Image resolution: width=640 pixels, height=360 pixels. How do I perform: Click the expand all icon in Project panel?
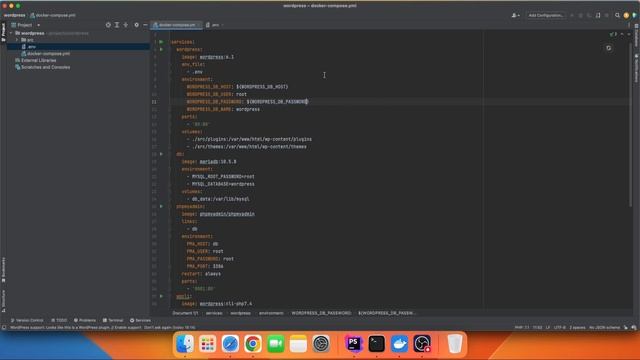pos(117,25)
